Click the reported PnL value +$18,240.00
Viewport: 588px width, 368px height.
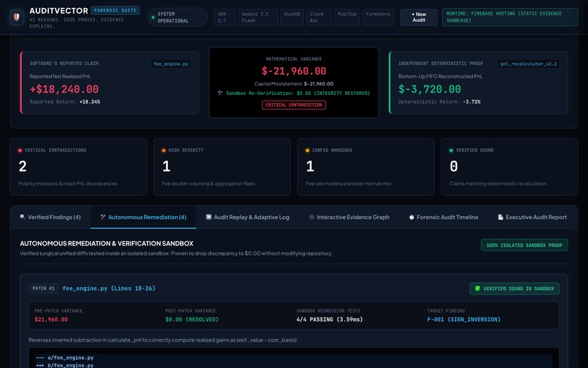(x=64, y=89)
